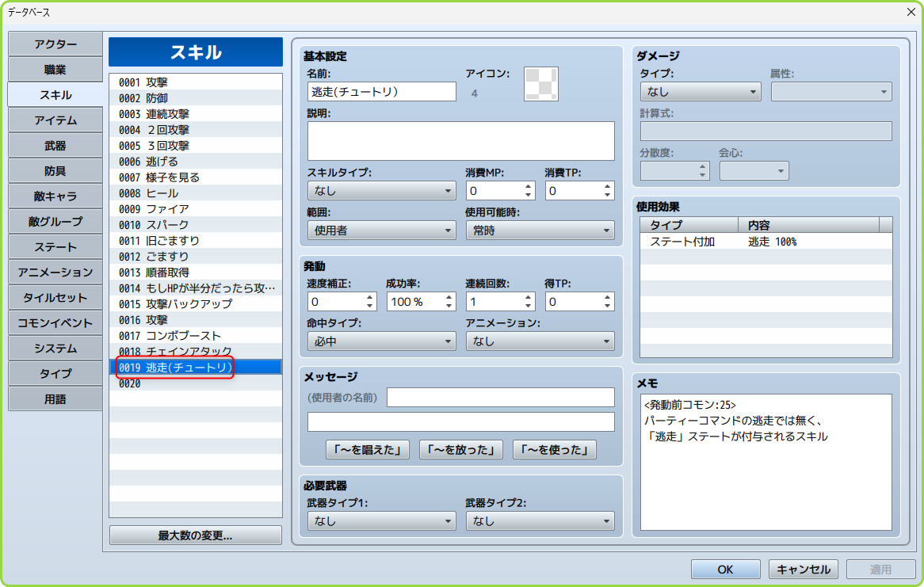Close the データベース window
This screenshot has width=924, height=587.
(x=911, y=12)
